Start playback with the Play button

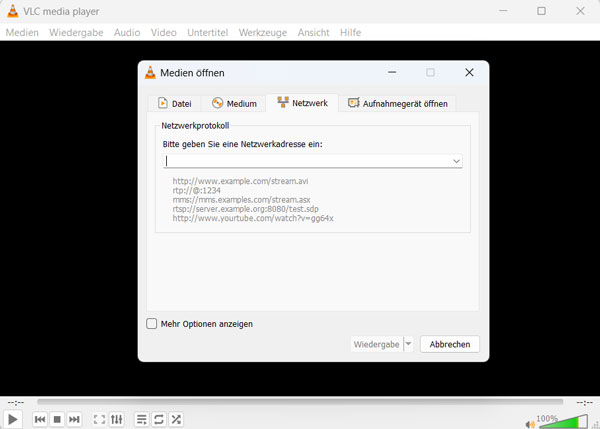12,419
